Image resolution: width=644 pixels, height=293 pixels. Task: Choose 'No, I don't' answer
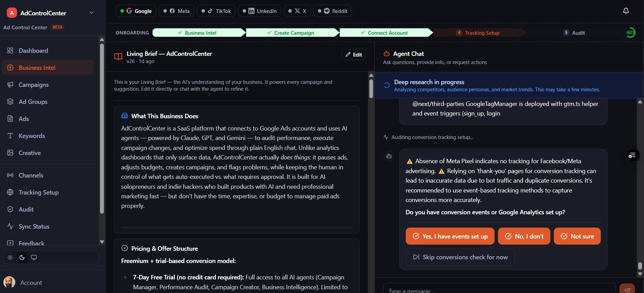coord(524,236)
